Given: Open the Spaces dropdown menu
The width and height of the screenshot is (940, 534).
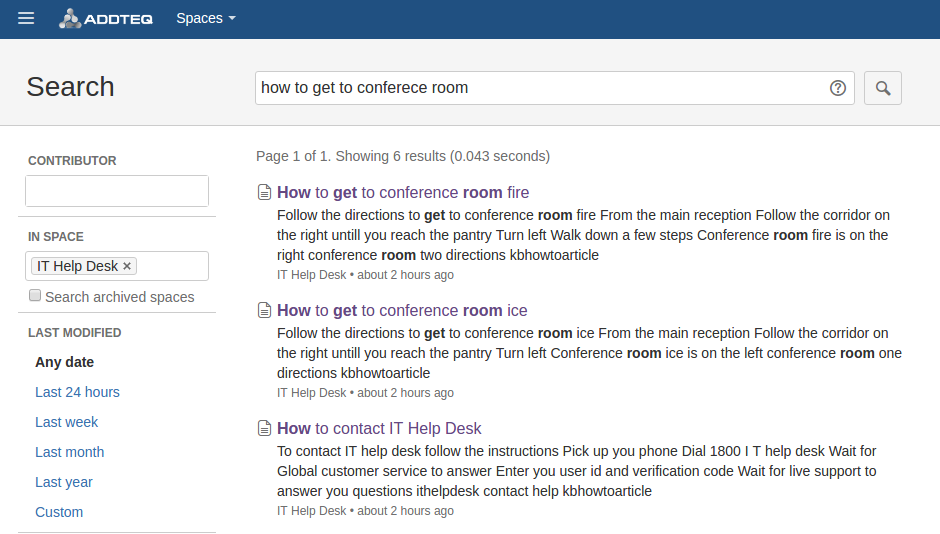Looking at the screenshot, I should coord(205,18).
